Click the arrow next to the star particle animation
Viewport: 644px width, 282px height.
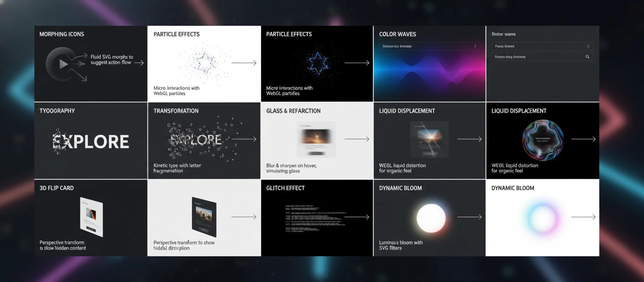[x=357, y=63]
